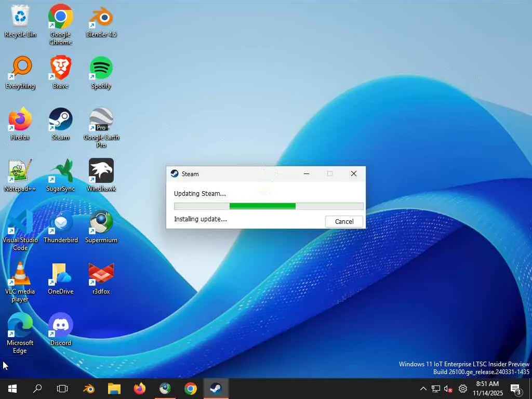Open the Windows Start menu
532x399 pixels.
pos(12,389)
